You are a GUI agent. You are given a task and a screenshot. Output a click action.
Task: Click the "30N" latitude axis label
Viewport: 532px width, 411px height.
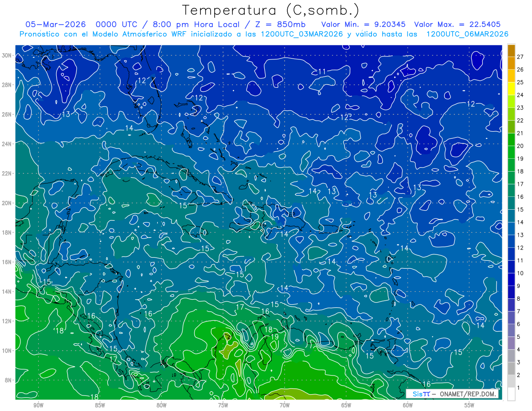tap(8, 55)
